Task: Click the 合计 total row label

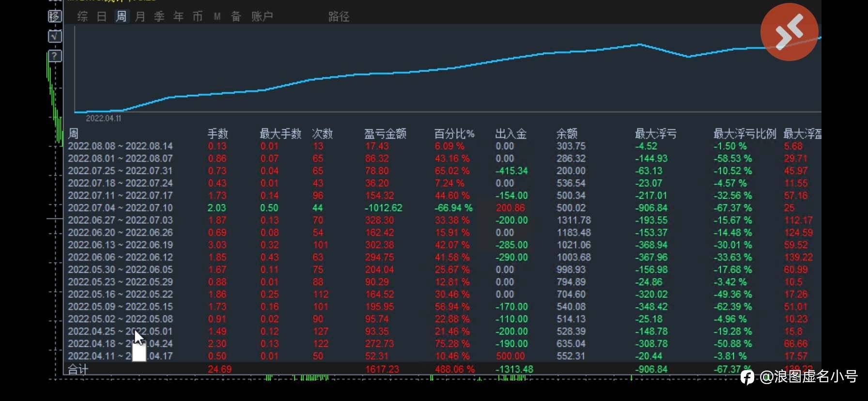Action: point(78,370)
